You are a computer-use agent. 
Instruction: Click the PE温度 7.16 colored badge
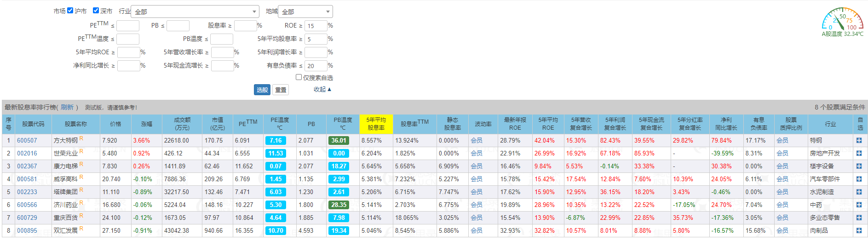point(276,141)
